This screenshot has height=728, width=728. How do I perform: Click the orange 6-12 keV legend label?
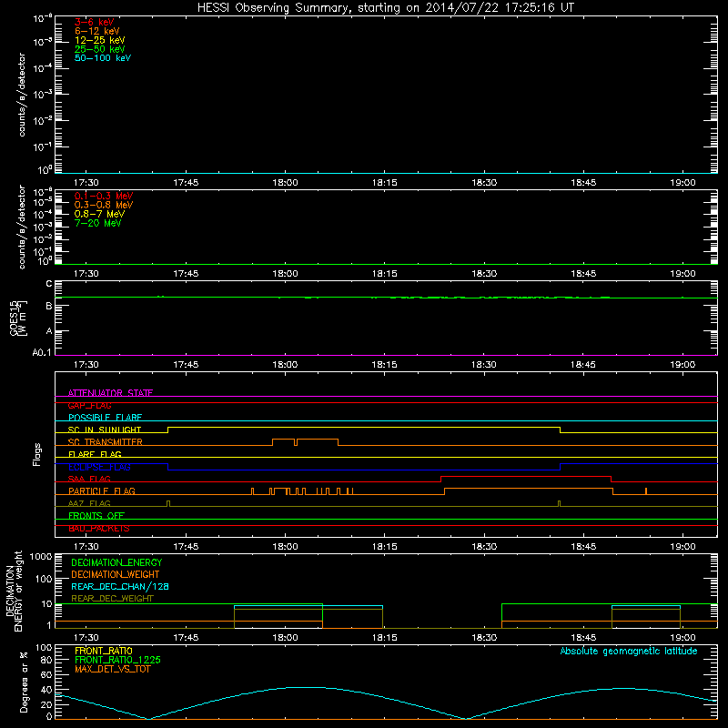click(x=97, y=31)
